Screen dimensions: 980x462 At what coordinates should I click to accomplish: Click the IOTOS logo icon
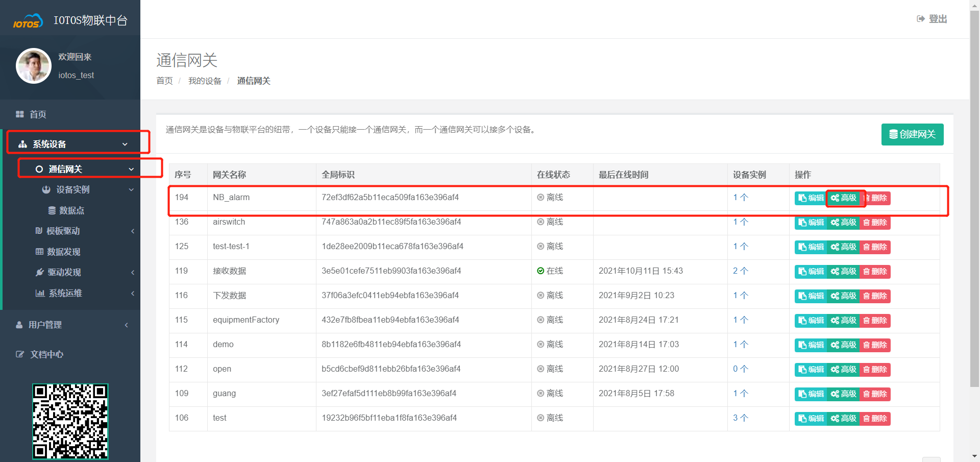click(x=28, y=21)
